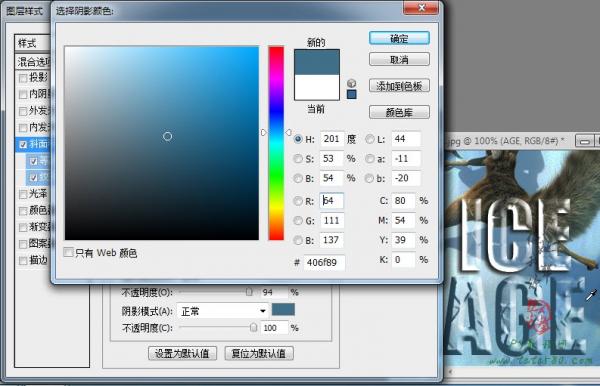Close the color picker dialog

[x=421, y=8]
